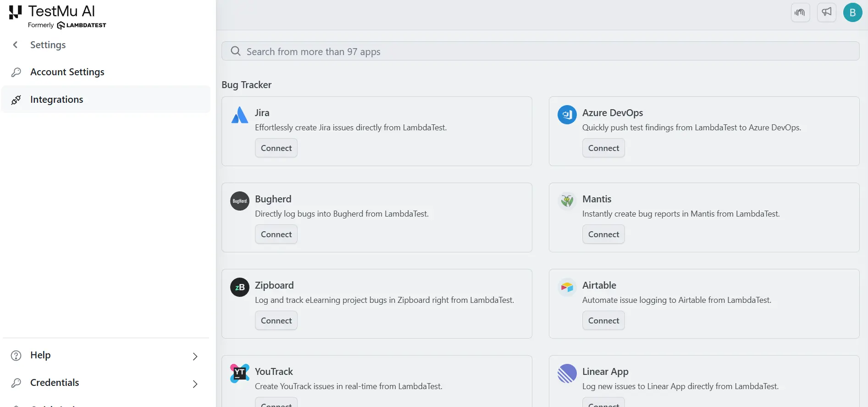Click the Formerly LambdaTest label

click(67, 25)
